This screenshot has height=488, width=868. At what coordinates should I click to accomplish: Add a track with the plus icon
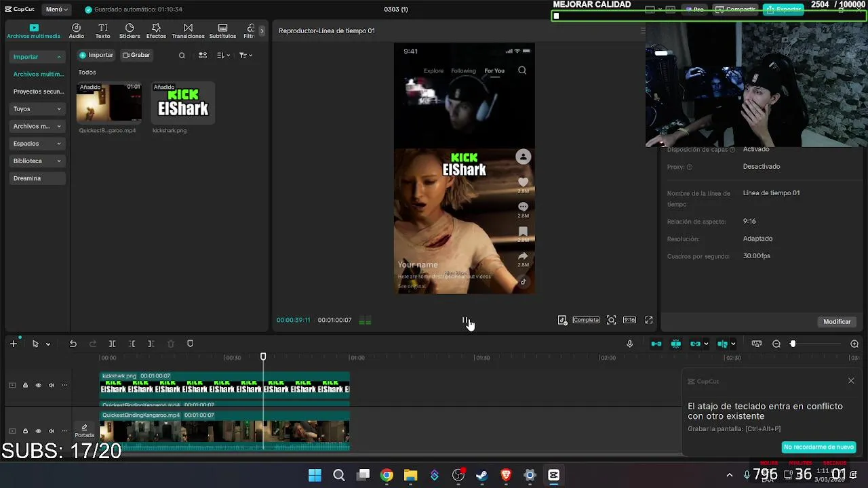pos(13,344)
